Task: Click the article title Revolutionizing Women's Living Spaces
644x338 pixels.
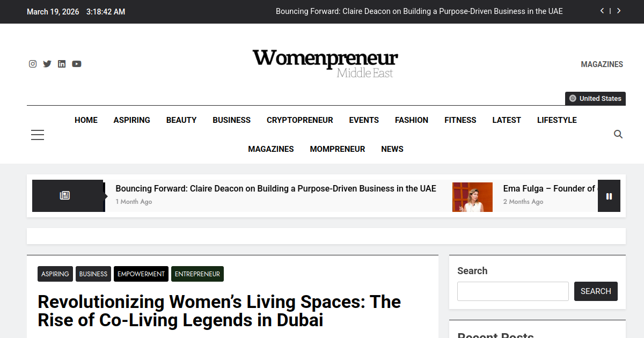Action: point(219,311)
